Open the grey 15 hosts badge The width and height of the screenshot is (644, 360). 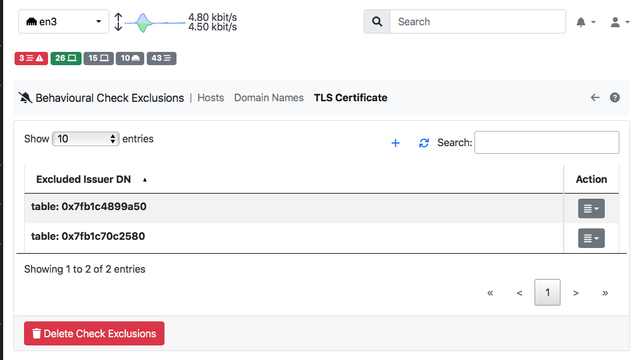[99, 58]
